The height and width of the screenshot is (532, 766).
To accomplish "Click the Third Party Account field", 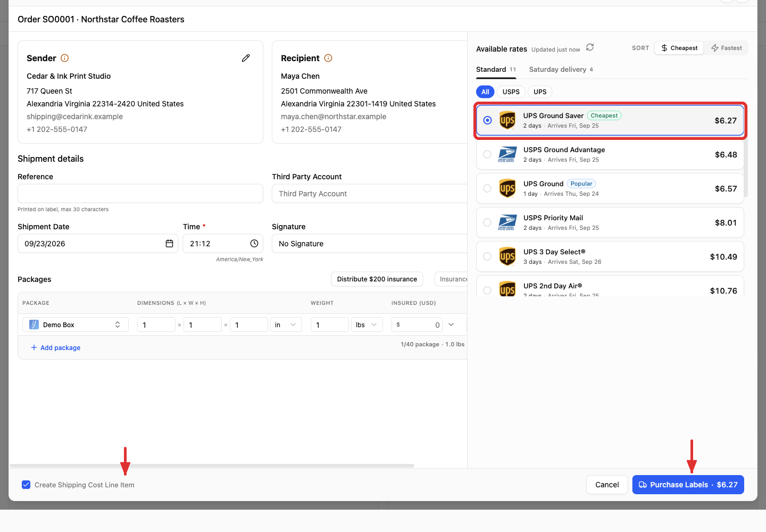I will click(370, 194).
